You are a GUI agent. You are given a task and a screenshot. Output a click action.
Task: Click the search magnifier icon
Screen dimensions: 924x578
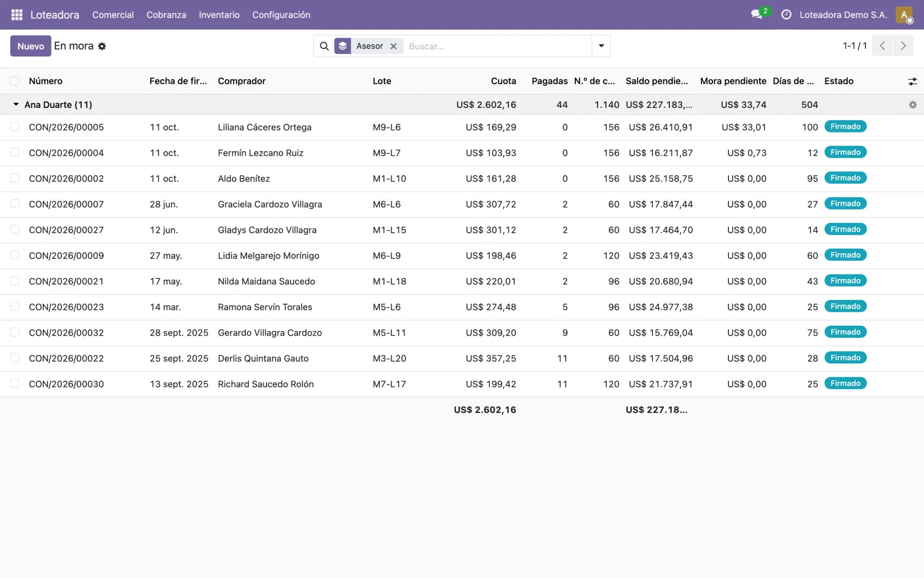click(324, 46)
